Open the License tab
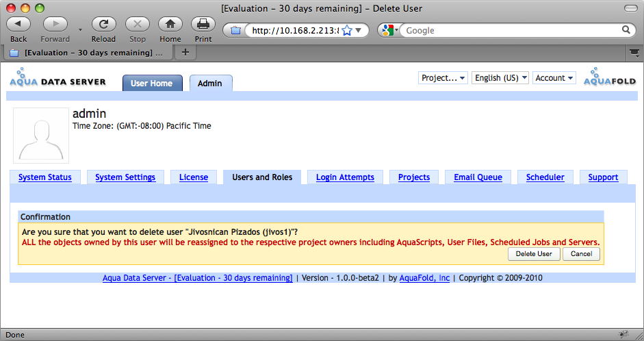 (194, 177)
